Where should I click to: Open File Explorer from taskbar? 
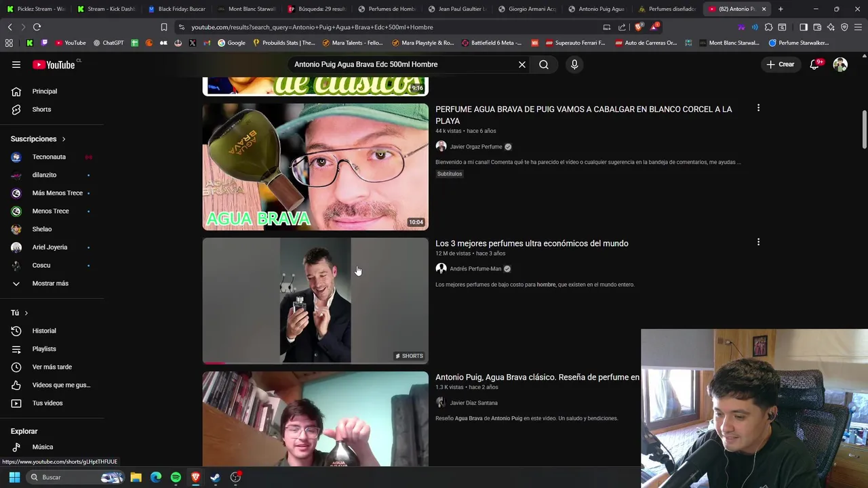pos(136,477)
